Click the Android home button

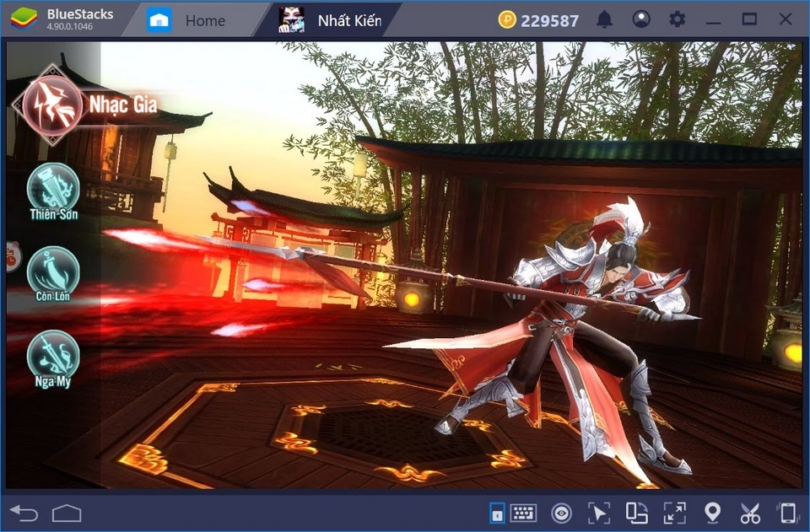pos(67,513)
